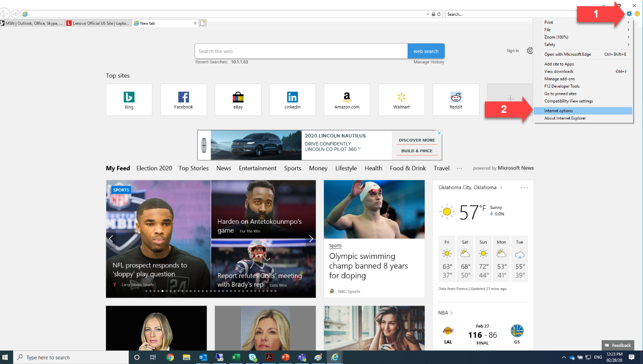This screenshot has height=364, width=643.
Task: Close the New tab tab
Action: 195,23
